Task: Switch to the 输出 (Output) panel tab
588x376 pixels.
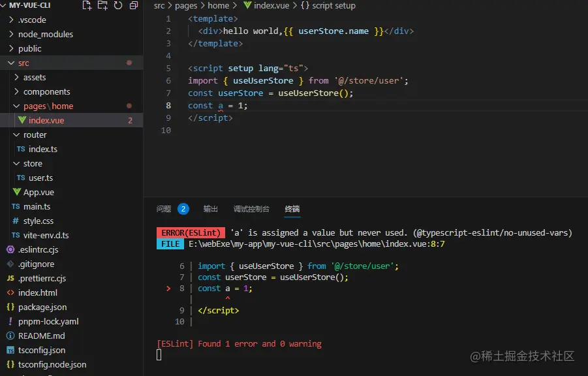Action: click(210, 209)
